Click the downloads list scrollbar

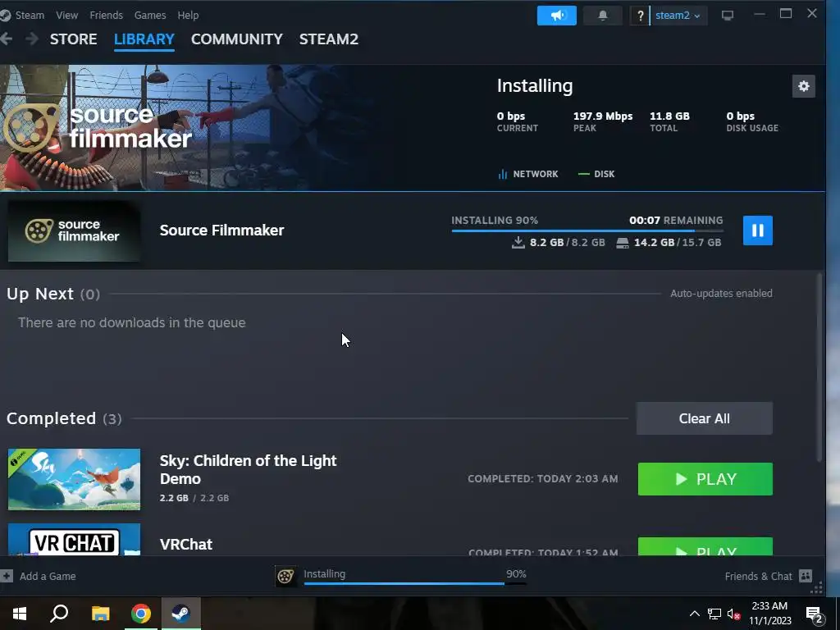click(x=819, y=367)
